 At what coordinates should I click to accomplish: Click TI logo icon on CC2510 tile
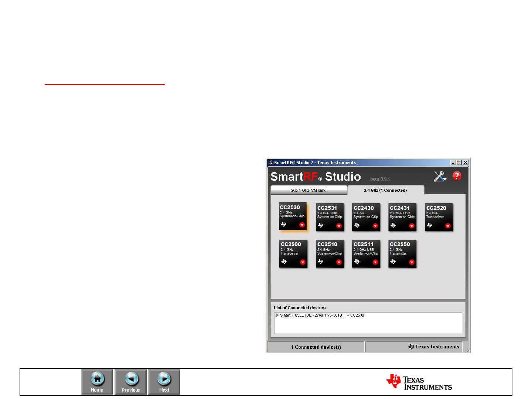point(320,262)
